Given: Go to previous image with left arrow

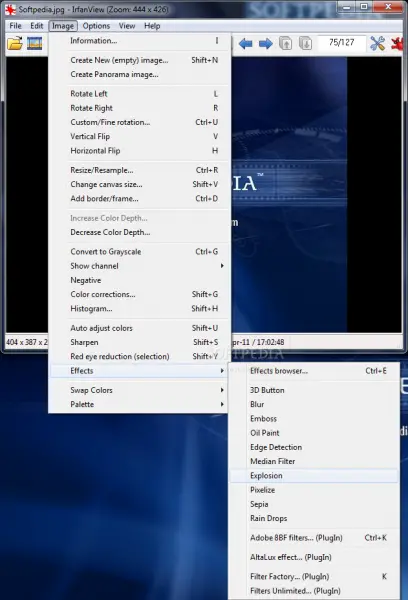Looking at the screenshot, I should [245, 44].
